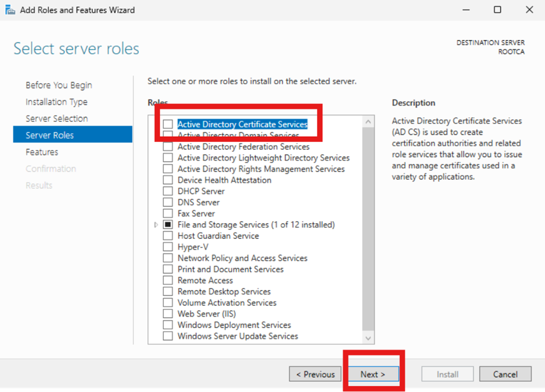Screen dimensions: 545x392
Task: Switch to the Server Selection step
Action: click(56, 118)
